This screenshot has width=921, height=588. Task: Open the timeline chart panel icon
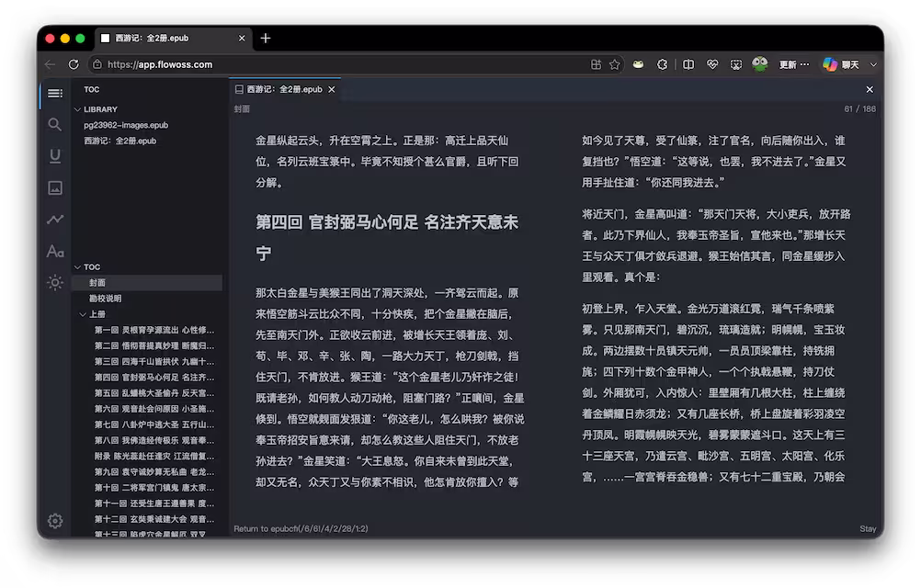pos(55,220)
